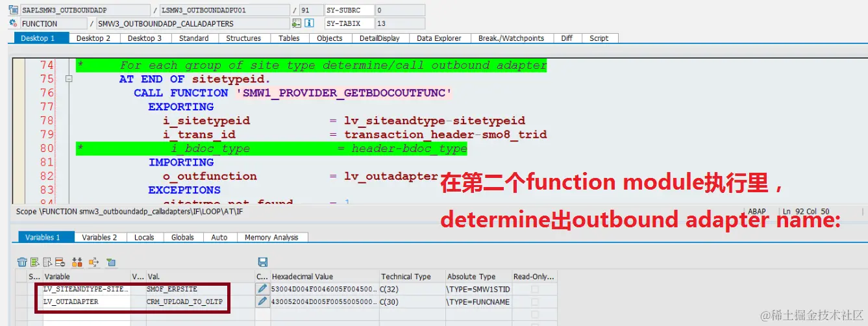The width and height of the screenshot is (868, 326).
Task: Open the Diff tab
Action: [567, 38]
